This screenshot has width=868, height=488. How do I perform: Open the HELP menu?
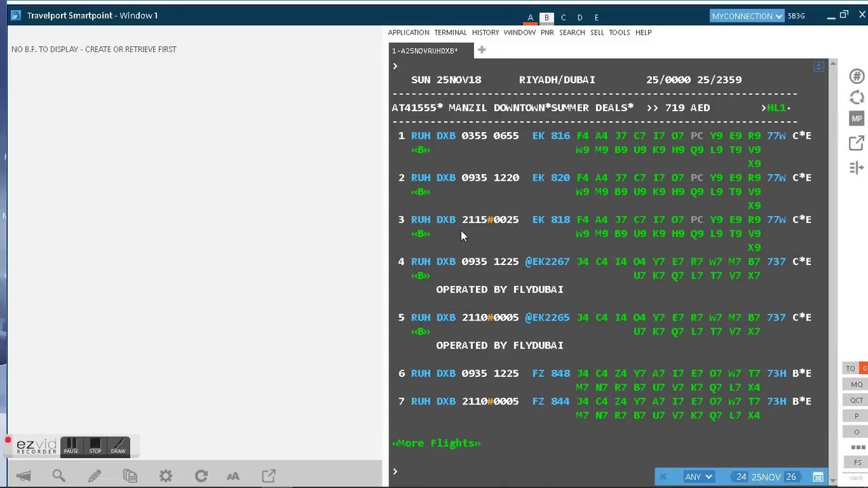[644, 33]
